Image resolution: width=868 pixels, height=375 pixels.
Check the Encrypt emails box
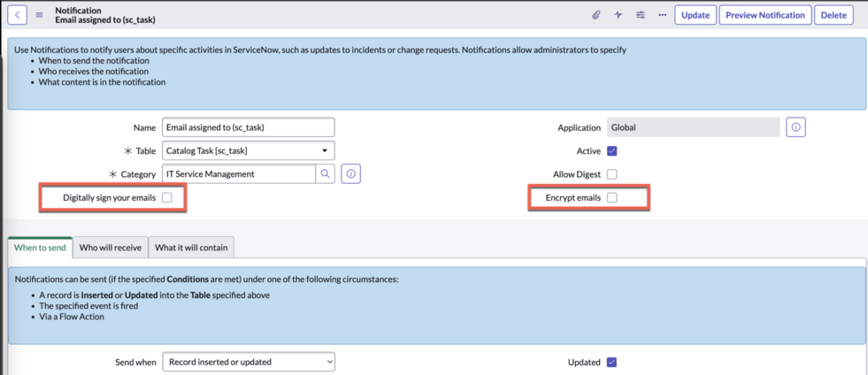611,197
